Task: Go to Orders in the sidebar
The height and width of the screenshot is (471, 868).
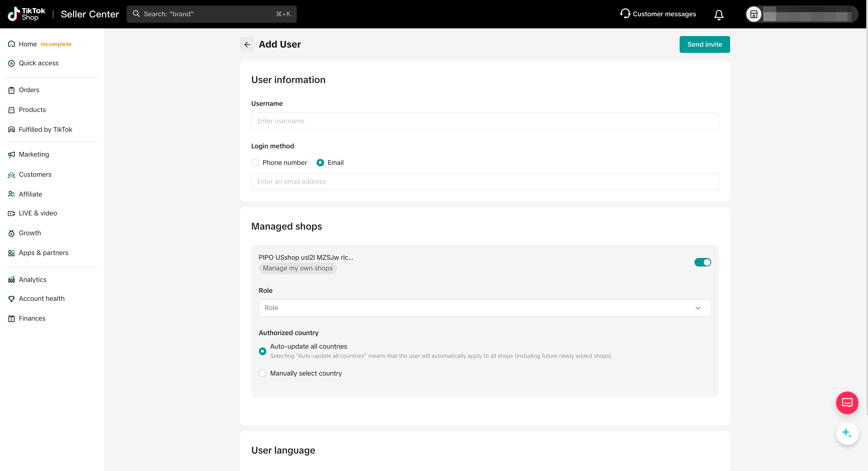Action: (29, 90)
